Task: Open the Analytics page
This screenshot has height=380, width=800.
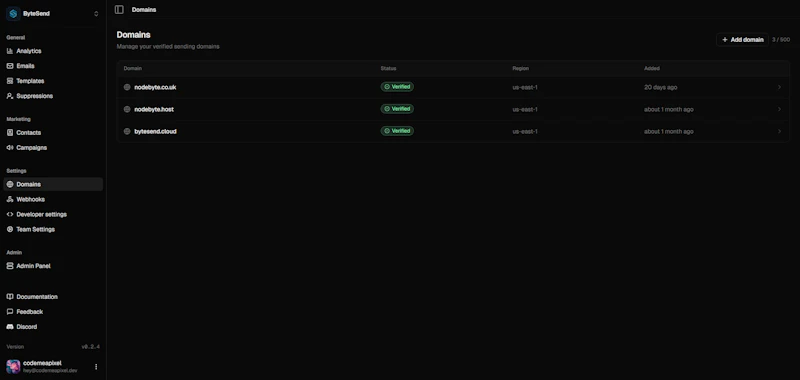Action: pyautogui.click(x=53, y=51)
